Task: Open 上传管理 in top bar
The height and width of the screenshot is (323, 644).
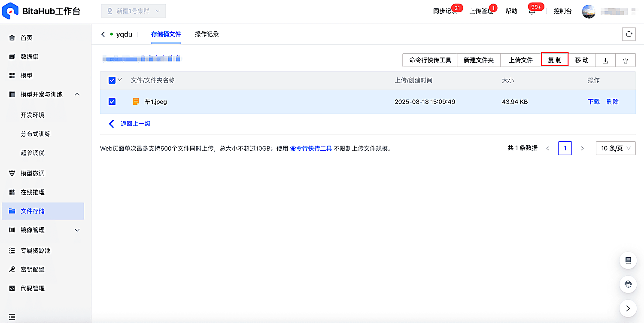Action: pyautogui.click(x=481, y=11)
